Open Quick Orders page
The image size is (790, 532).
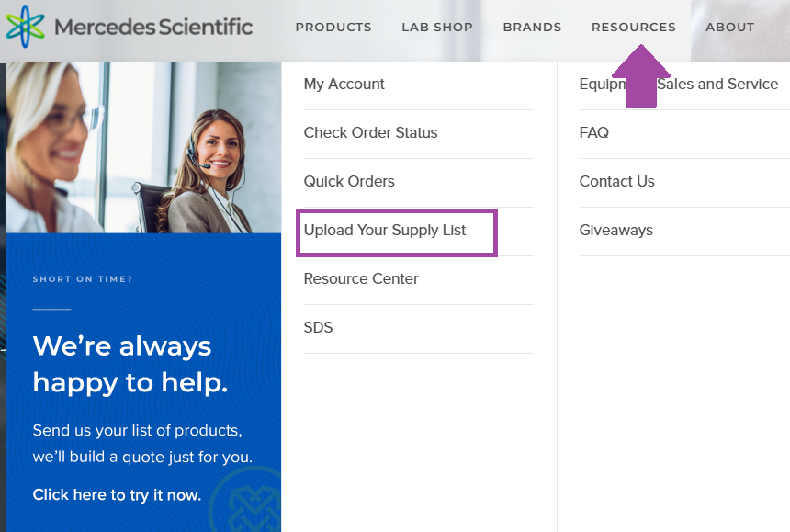pyautogui.click(x=349, y=182)
